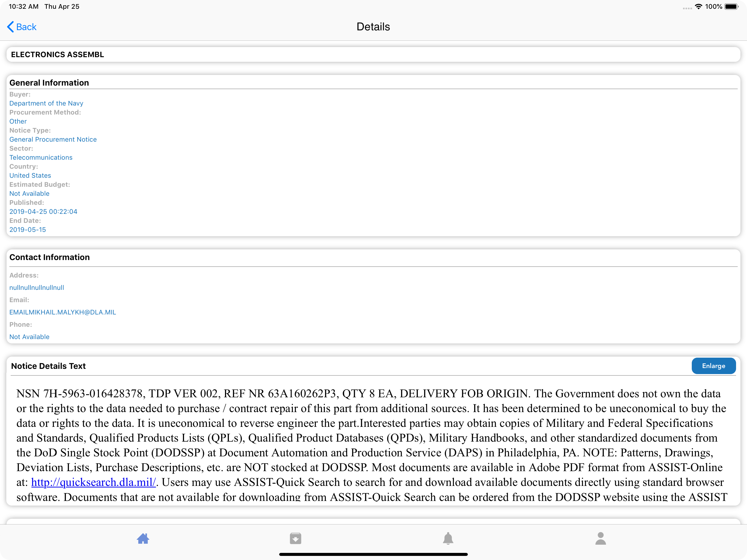Go back using the Back label
The image size is (747, 560).
[26, 27]
